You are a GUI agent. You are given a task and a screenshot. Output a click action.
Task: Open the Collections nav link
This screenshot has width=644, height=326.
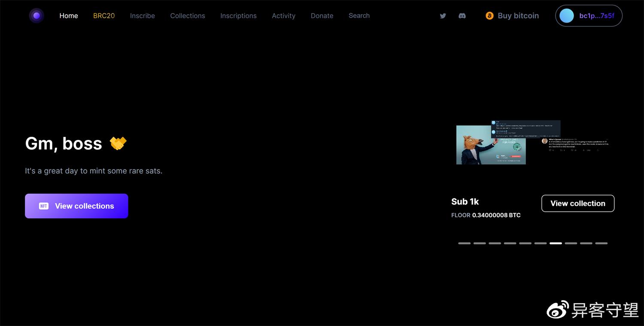tap(188, 16)
